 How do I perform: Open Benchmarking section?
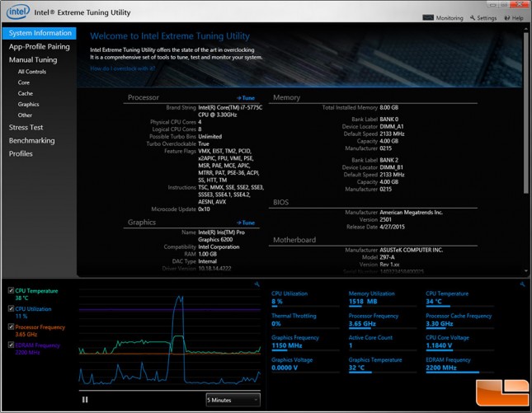click(x=31, y=141)
